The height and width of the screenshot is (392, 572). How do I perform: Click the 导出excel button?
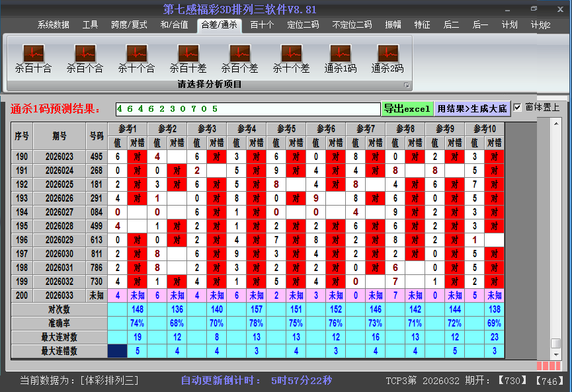(407, 108)
